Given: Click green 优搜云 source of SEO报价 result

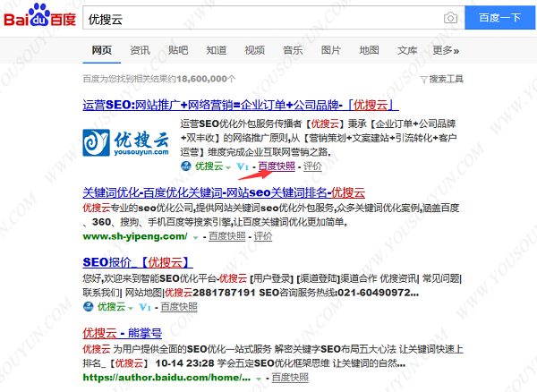Looking at the screenshot, I should [112, 307].
